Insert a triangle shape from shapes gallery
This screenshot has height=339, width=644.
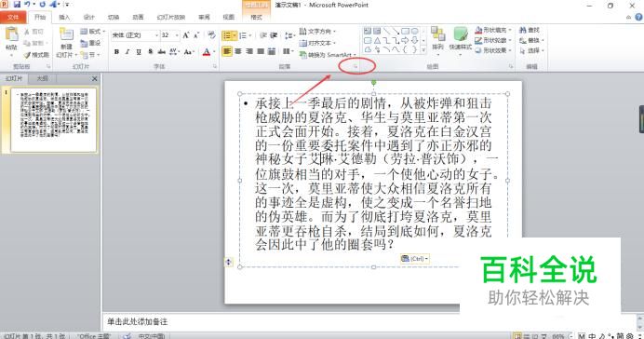(377, 40)
